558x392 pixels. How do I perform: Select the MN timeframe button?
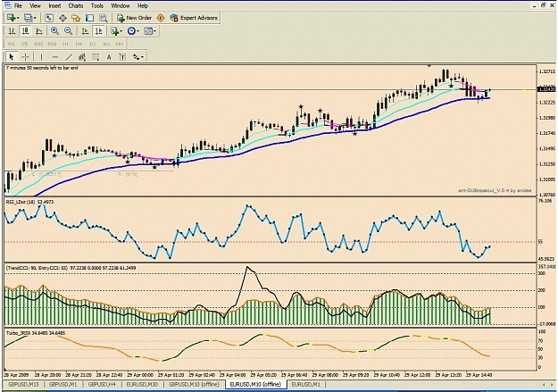[x=120, y=44]
